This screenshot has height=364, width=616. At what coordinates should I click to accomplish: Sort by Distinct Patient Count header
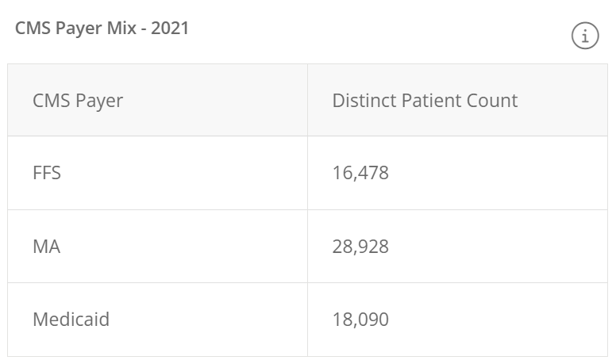(425, 101)
